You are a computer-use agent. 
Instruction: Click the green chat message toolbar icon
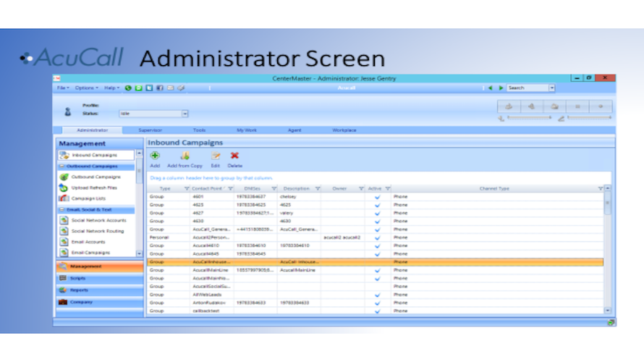(139, 88)
